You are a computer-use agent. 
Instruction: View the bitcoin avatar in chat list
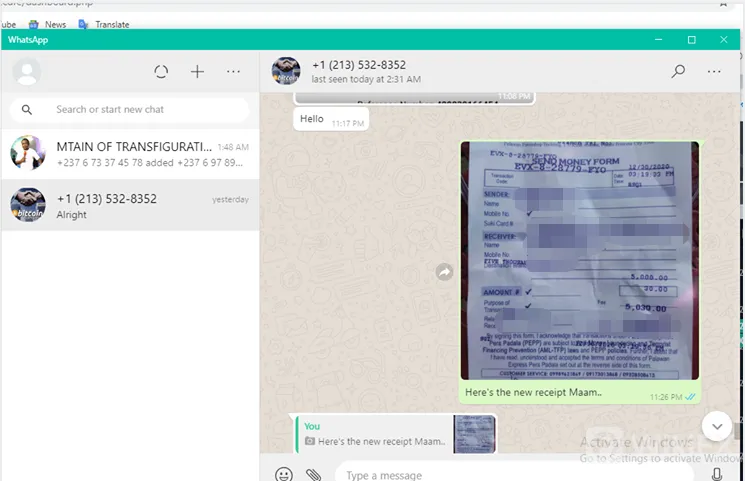point(28,205)
